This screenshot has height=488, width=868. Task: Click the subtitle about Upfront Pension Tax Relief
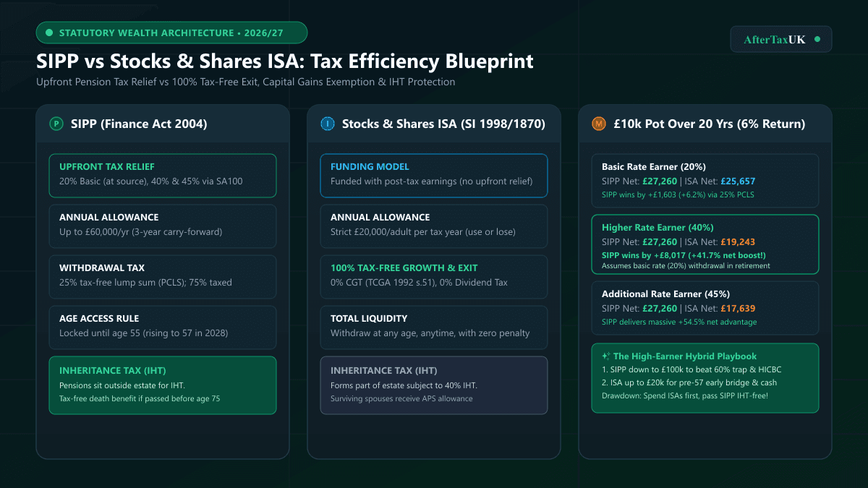[x=245, y=82]
